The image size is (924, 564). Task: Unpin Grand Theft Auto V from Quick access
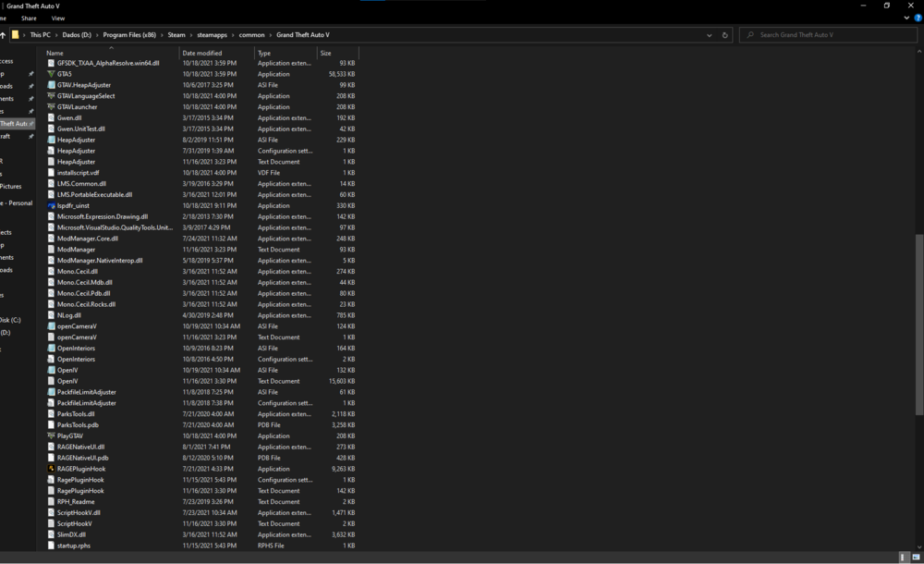pyautogui.click(x=31, y=123)
